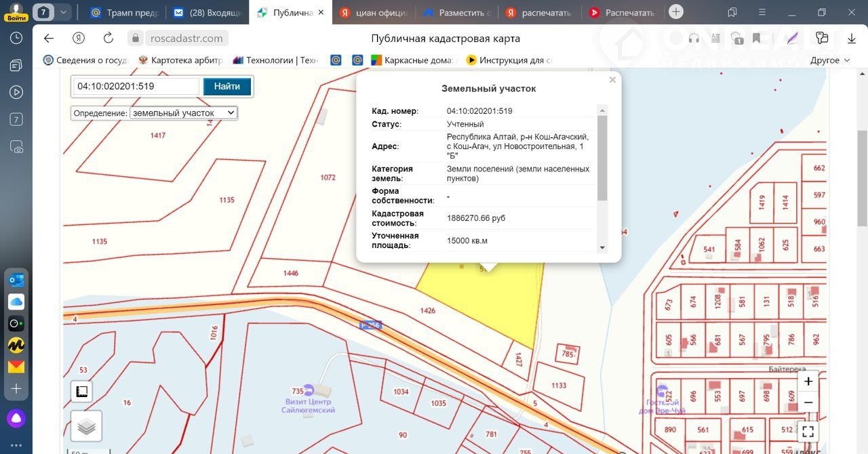Switch to the циан официальный tab
868x454 pixels.
pos(375,12)
